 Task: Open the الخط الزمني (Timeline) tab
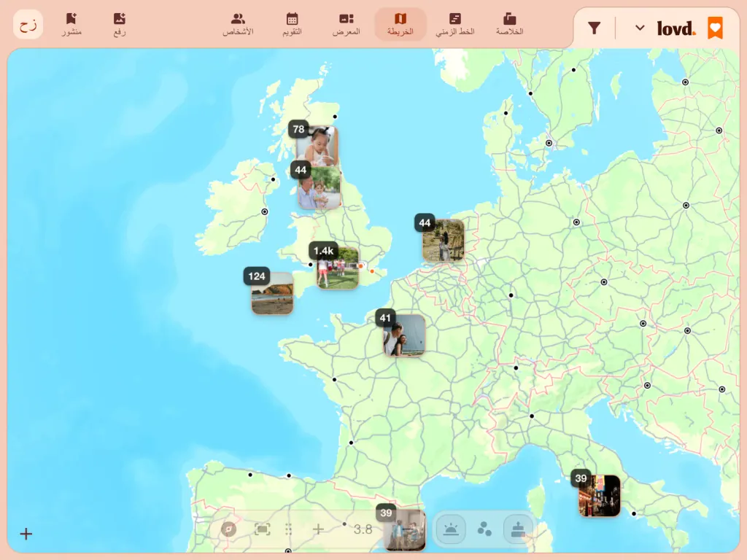(455, 24)
